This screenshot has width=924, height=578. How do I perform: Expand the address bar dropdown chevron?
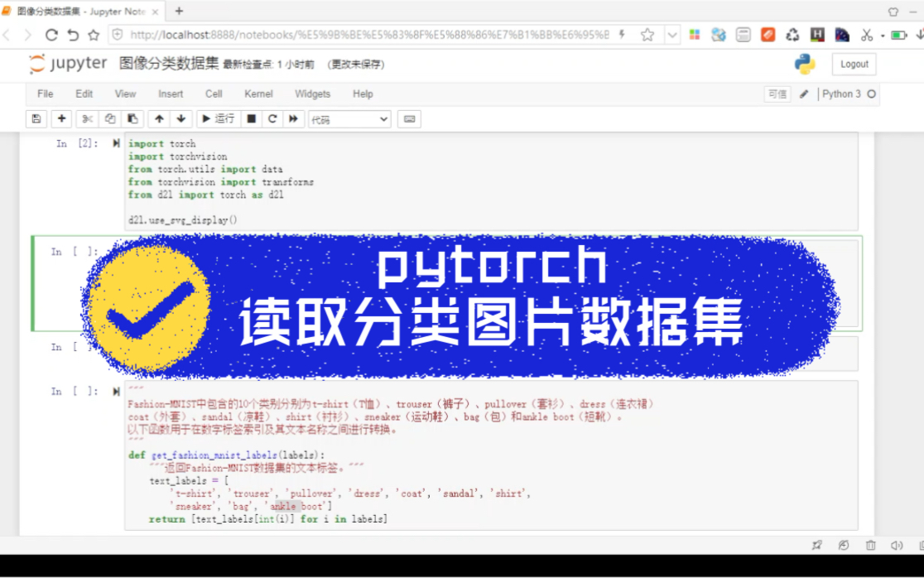coord(671,35)
